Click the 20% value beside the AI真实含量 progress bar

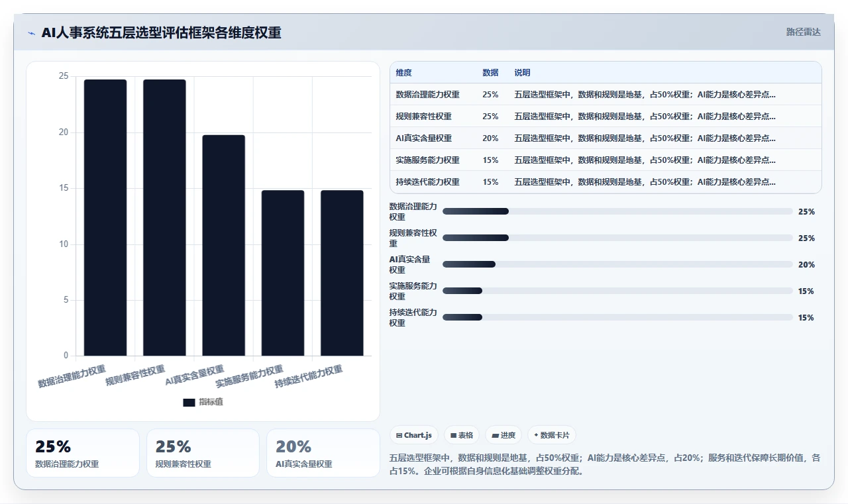tap(806, 265)
